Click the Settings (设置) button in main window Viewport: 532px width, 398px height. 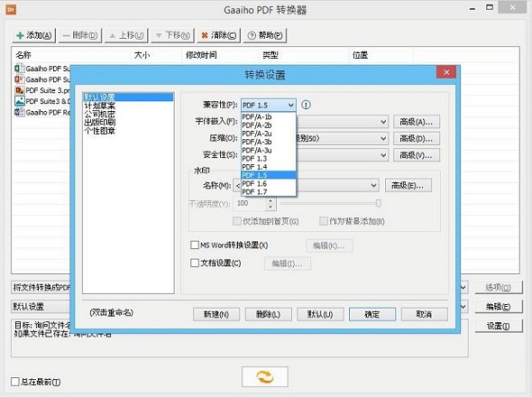498,326
